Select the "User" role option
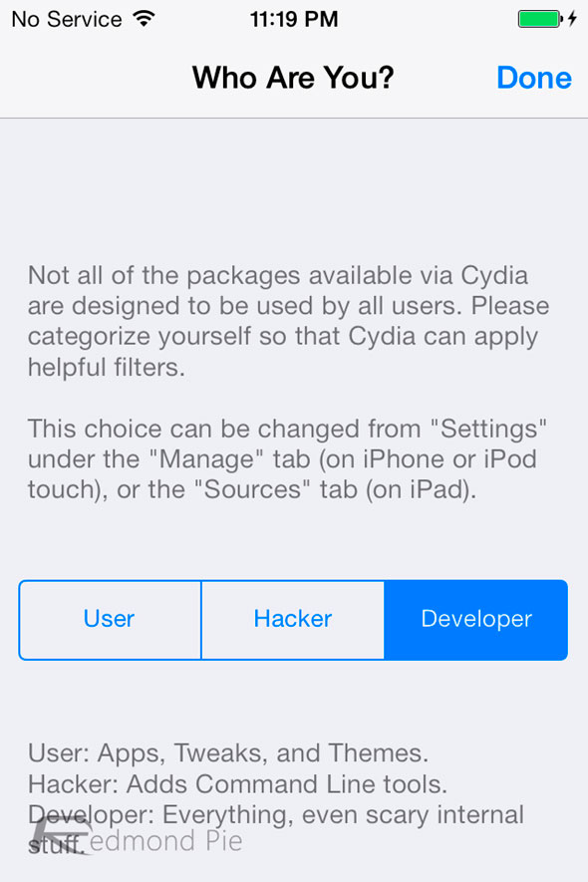Image resolution: width=588 pixels, height=882 pixels. point(109,619)
